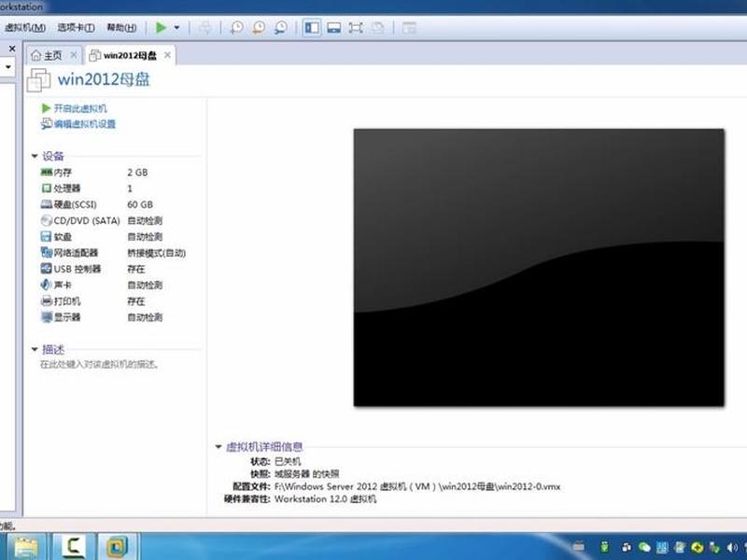Click the 域服务器 的快照 snapshot text

coord(307,474)
